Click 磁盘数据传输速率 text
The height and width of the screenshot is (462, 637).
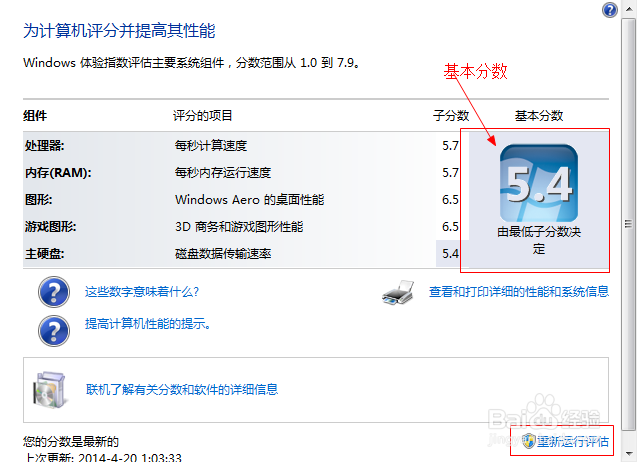pos(223,254)
